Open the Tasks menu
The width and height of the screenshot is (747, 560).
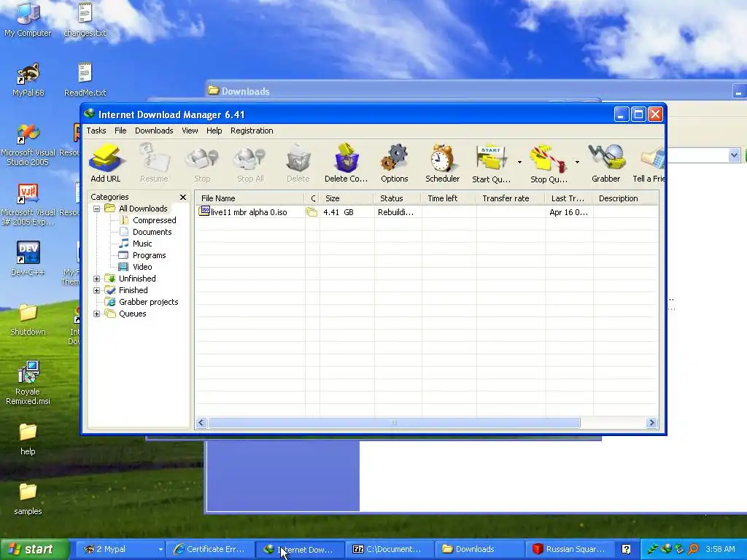coord(96,131)
